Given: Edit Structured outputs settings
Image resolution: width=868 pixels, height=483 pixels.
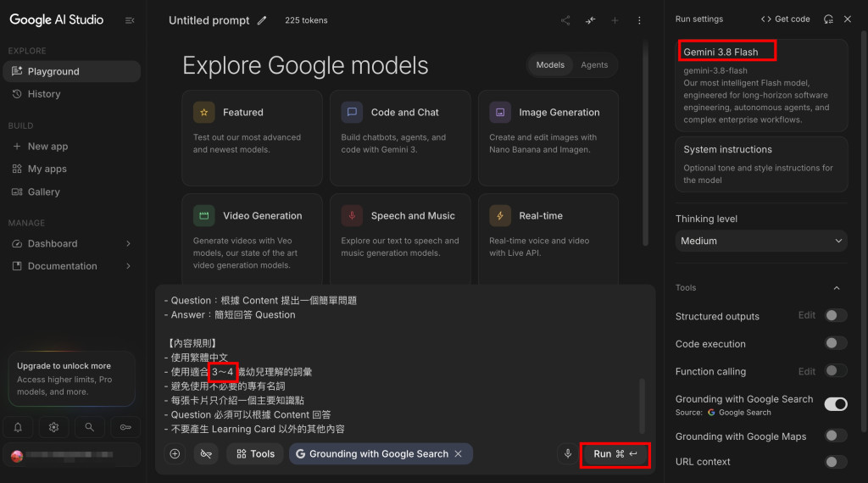Looking at the screenshot, I should tap(807, 315).
